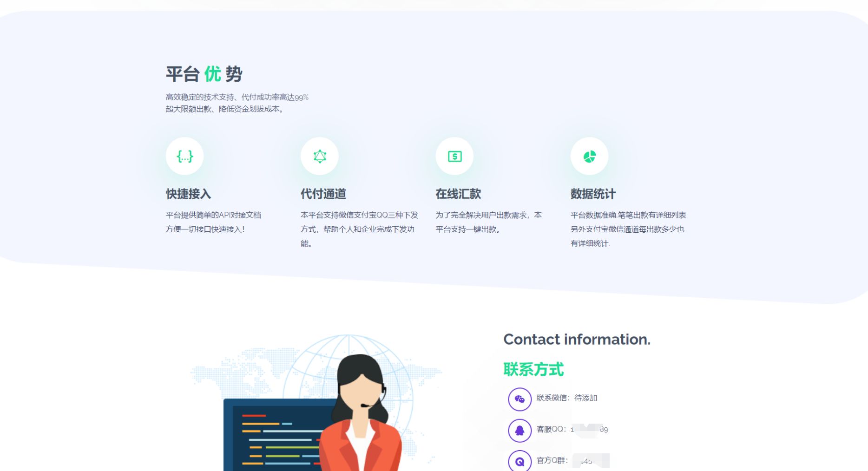This screenshot has width=868, height=471.
Task: Click the 代付通道 feature heading
Action: pyautogui.click(x=323, y=194)
